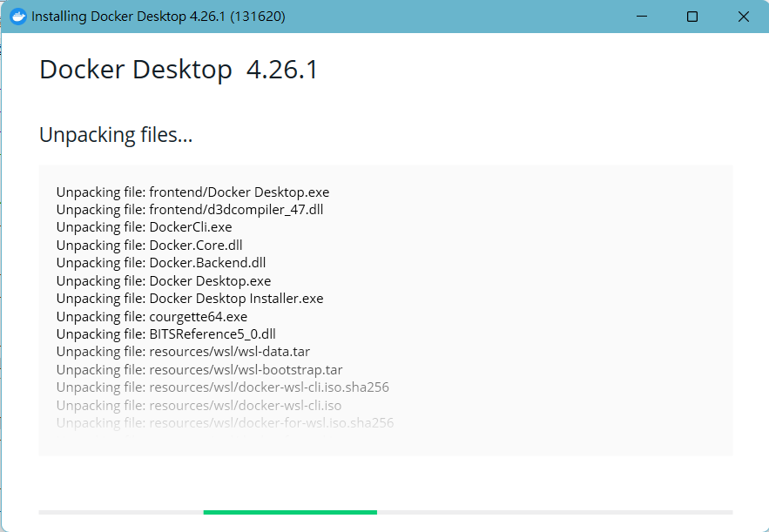
Task: Select the d3dcompiler_47.dll log line
Action: coord(190,210)
